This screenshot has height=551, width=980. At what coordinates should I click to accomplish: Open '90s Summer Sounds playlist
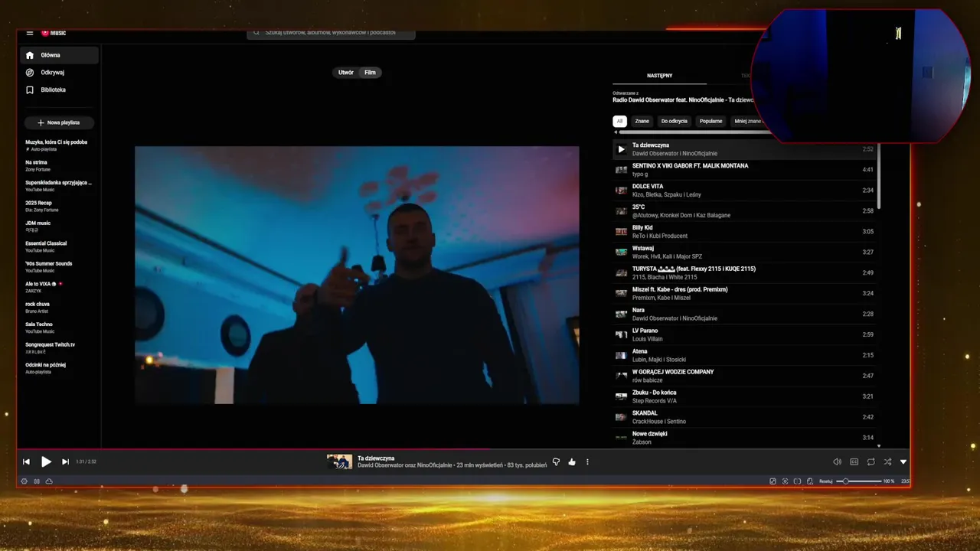tap(58, 266)
